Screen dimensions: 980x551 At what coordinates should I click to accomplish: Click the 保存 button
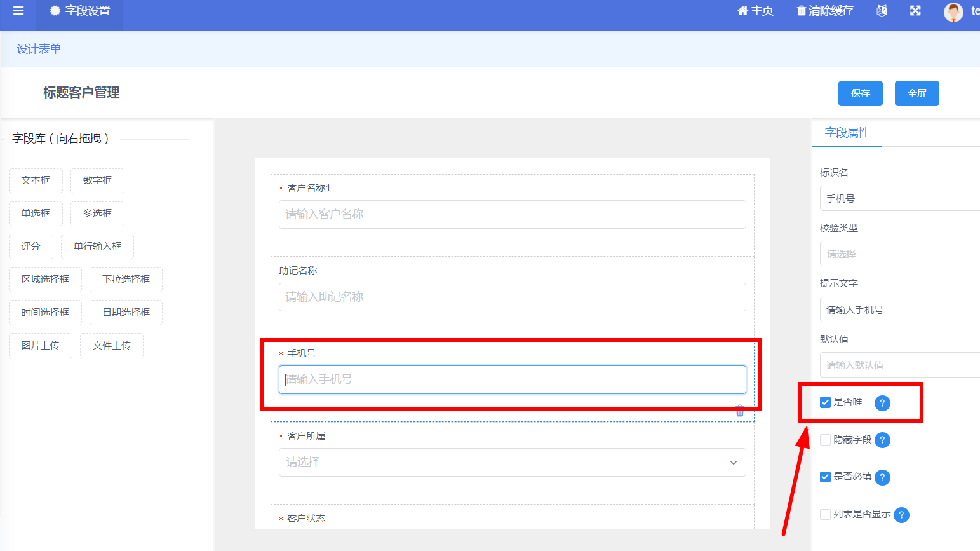861,93
